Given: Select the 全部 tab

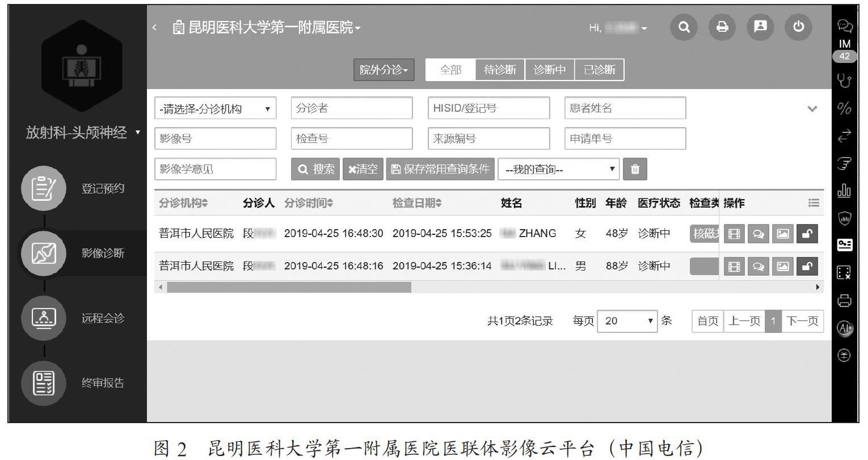Looking at the screenshot, I should (451, 70).
